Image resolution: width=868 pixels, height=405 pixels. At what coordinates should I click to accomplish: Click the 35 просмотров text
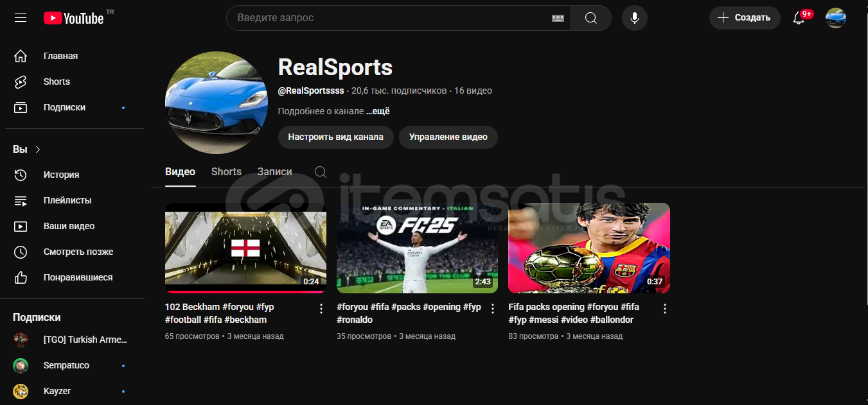(364, 336)
